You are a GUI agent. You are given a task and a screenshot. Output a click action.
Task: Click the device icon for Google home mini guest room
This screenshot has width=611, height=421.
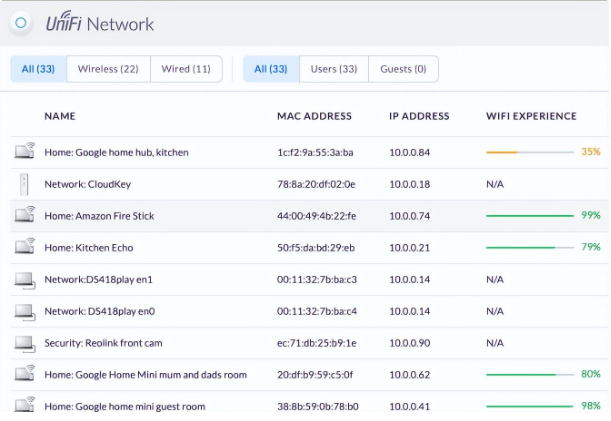click(x=25, y=404)
